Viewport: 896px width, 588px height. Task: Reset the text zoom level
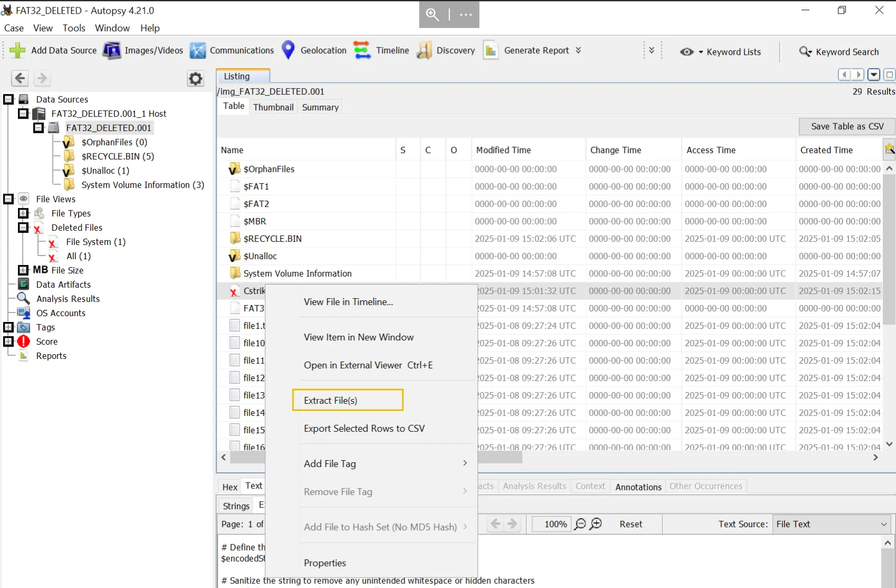pos(630,524)
